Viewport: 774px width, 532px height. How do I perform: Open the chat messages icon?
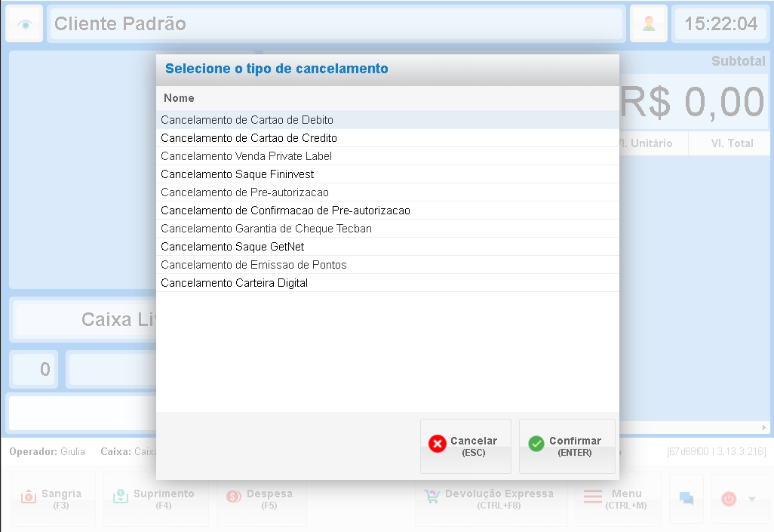686,498
